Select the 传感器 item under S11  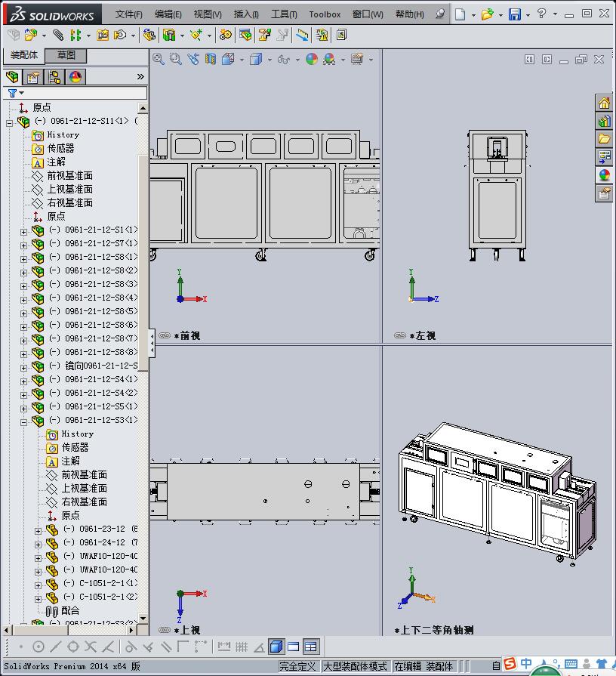[x=60, y=148]
